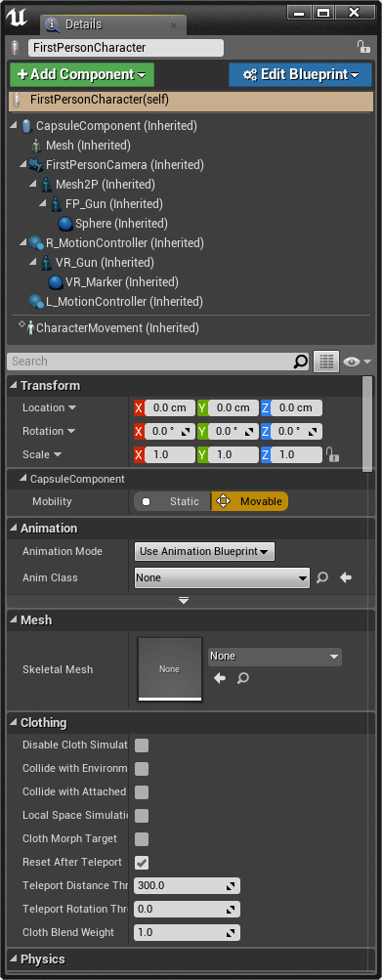
Task: Open the property matrix grid view
Action: (325, 362)
